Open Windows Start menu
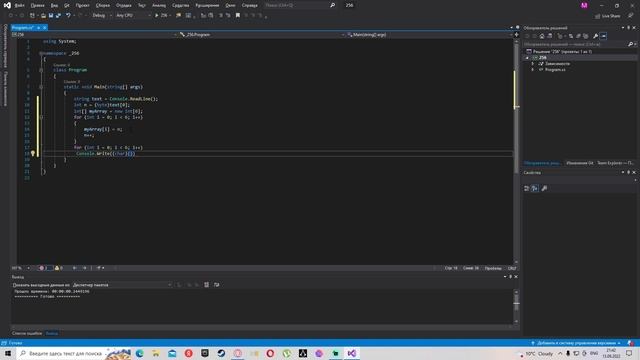This screenshot has width=640, height=360. click(8, 353)
